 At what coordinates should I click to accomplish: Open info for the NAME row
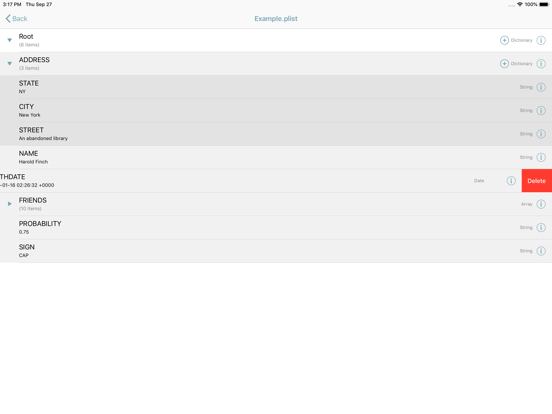pos(541,157)
